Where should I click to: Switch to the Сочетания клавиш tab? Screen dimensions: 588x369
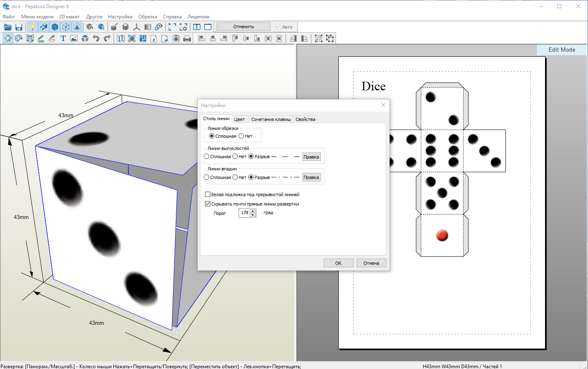tap(271, 119)
